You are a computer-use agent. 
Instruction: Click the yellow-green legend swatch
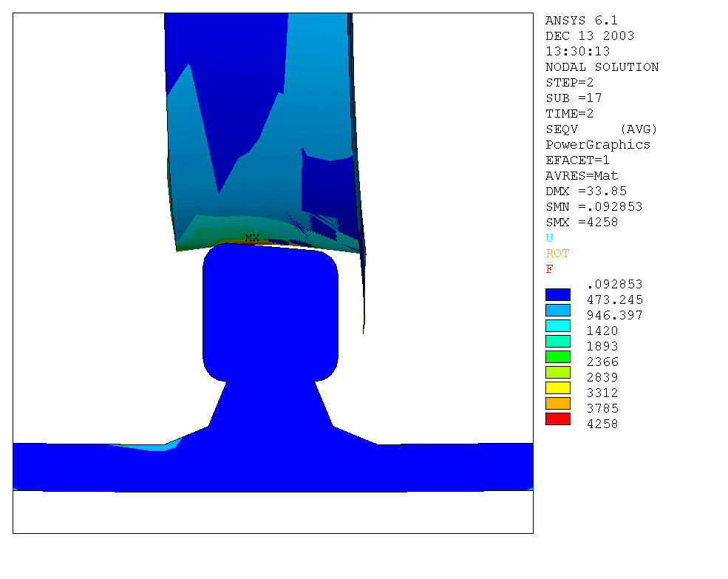(x=557, y=372)
